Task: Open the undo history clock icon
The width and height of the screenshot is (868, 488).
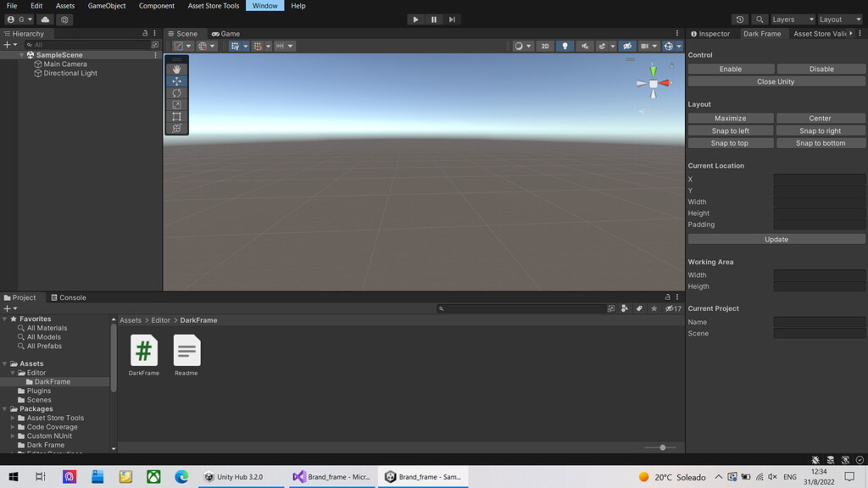Action: coord(740,19)
